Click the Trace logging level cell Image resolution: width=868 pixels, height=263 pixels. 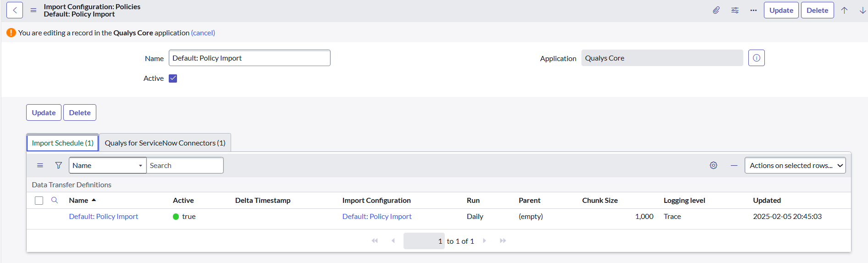click(672, 217)
